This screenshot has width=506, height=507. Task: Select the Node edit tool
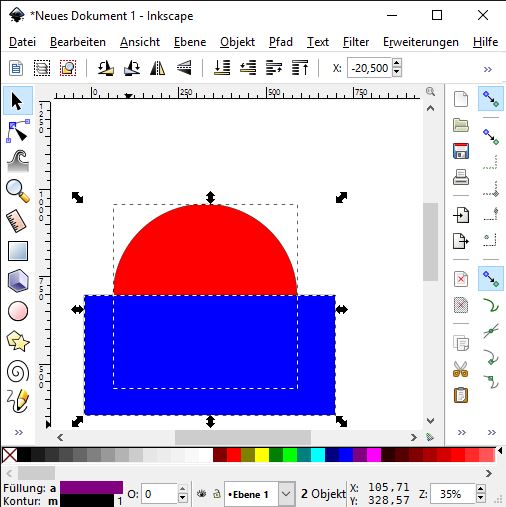click(18, 131)
